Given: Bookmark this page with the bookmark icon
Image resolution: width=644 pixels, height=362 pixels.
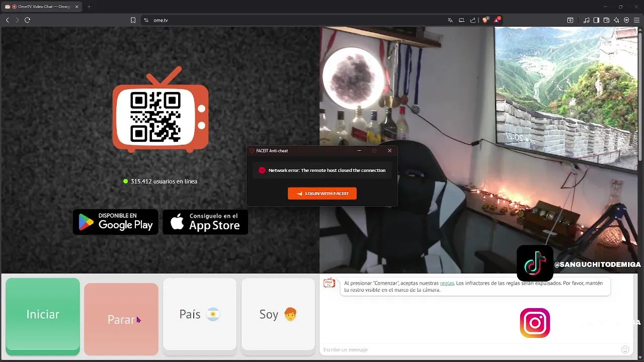Looking at the screenshot, I should (x=133, y=20).
